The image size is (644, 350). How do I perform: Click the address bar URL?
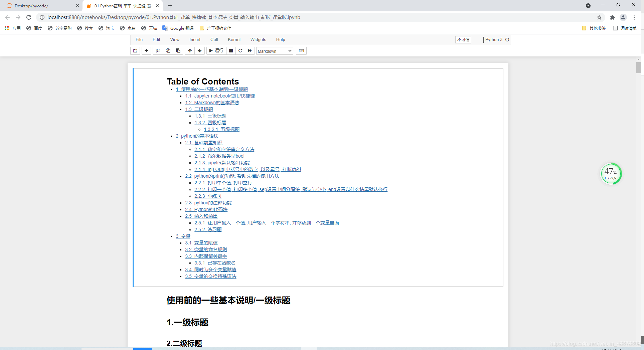174,17
